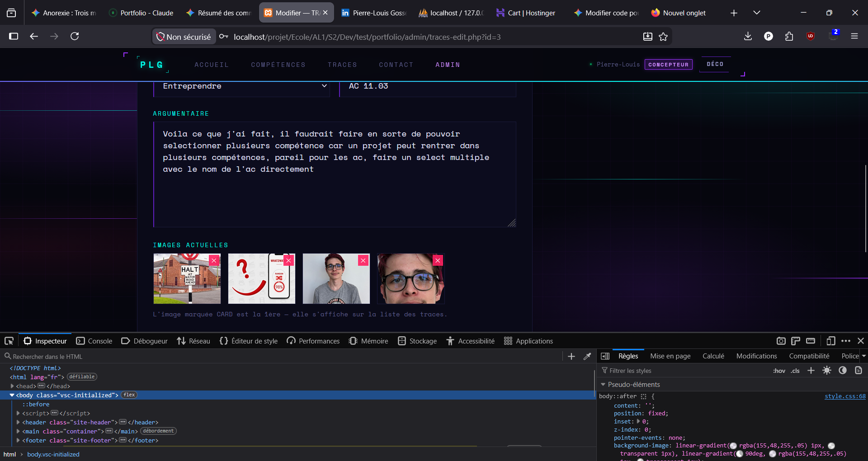The width and height of the screenshot is (868, 461).
Task: Toggle selector highlighter for body::after
Action: pos(643,396)
